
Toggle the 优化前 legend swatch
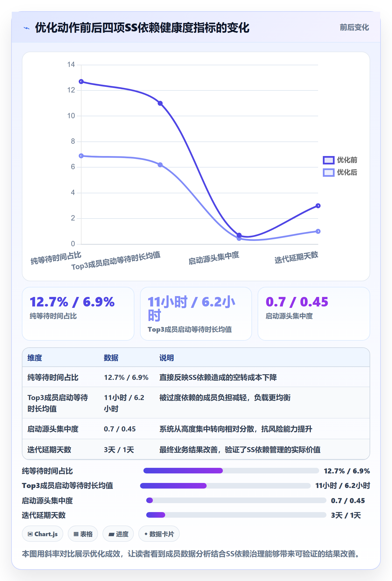pos(328,160)
